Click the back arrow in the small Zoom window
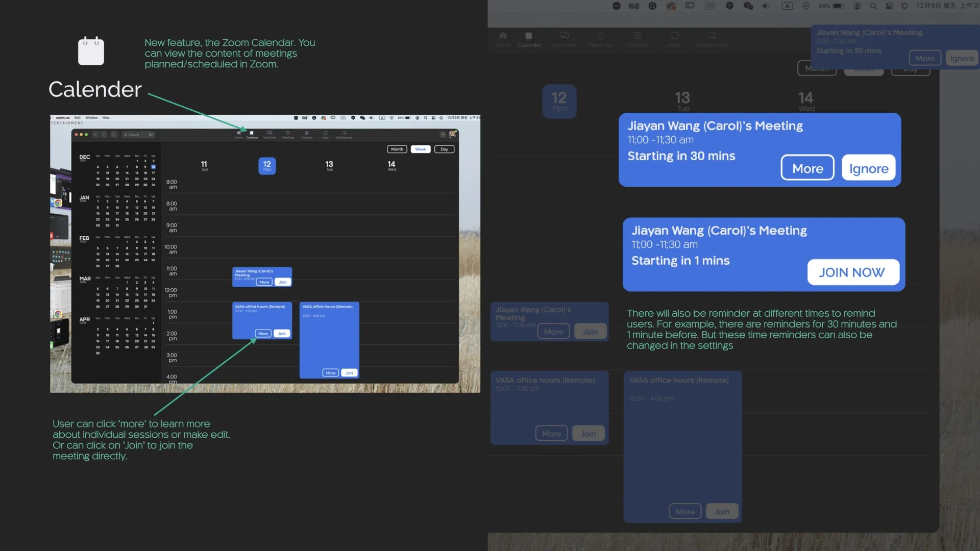 coord(95,135)
